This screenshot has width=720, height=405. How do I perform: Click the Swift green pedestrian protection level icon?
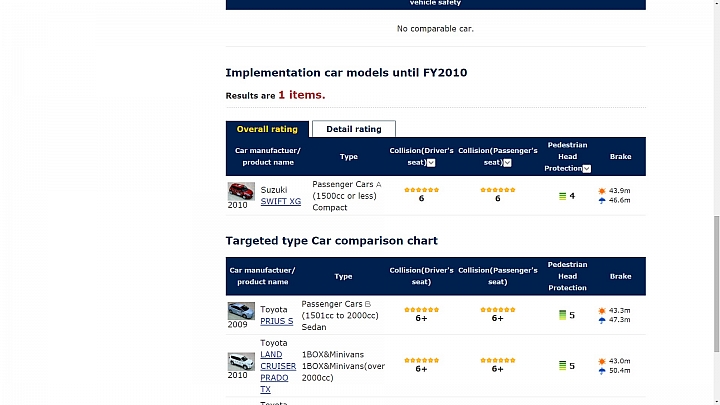point(562,196)
